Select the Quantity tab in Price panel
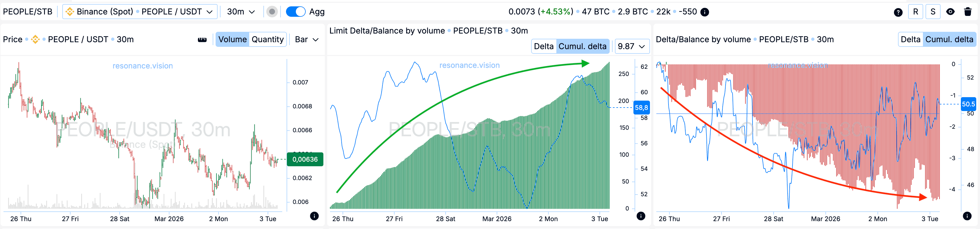 [x=267, y=40]
